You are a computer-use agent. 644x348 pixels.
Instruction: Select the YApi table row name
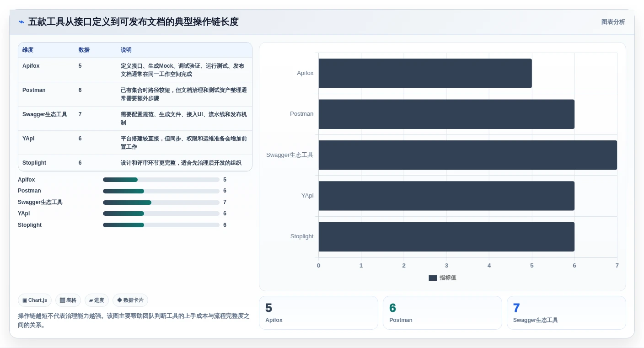click(x=28, y=139)
